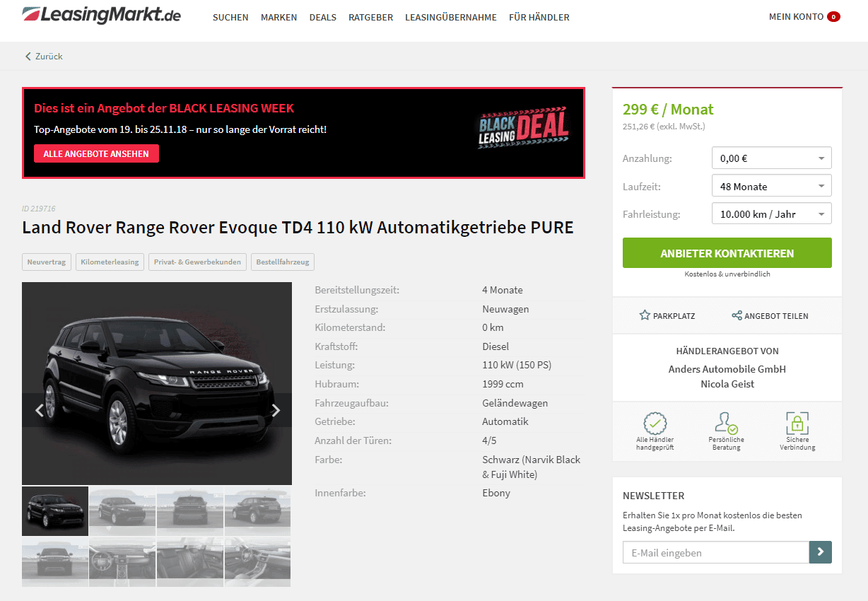Click the 'Alle Händler handgeprüft' badge icon
Screen dimensions: 868x601
655,424
